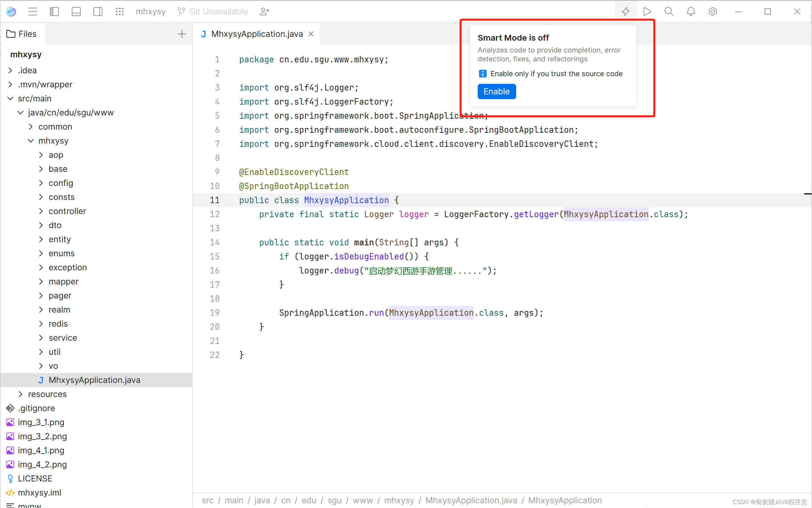Open the hamburger menu

tap(32, 11)
